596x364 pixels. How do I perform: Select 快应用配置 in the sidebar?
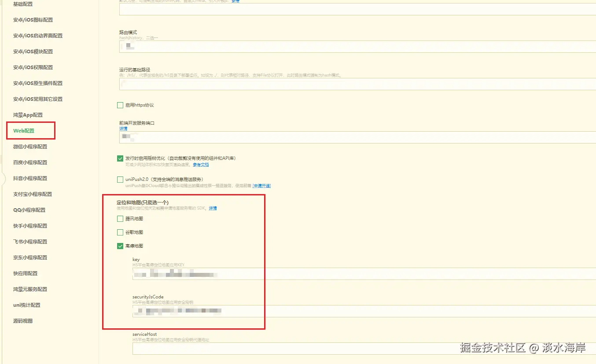click(26, 273)
